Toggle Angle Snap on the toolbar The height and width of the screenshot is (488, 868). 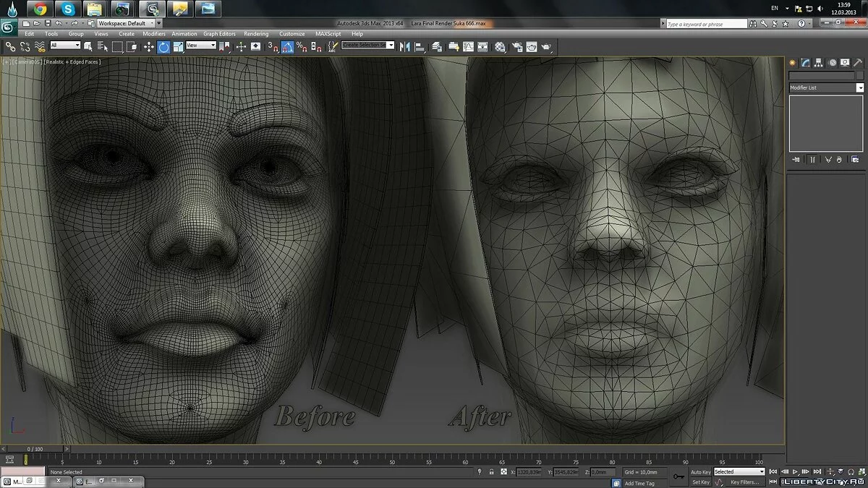point(287,46)
